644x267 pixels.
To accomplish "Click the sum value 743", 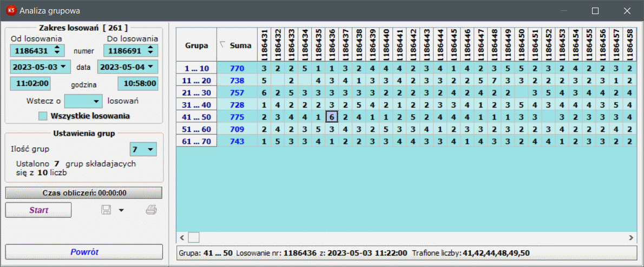I will click(x=237, y=142).
